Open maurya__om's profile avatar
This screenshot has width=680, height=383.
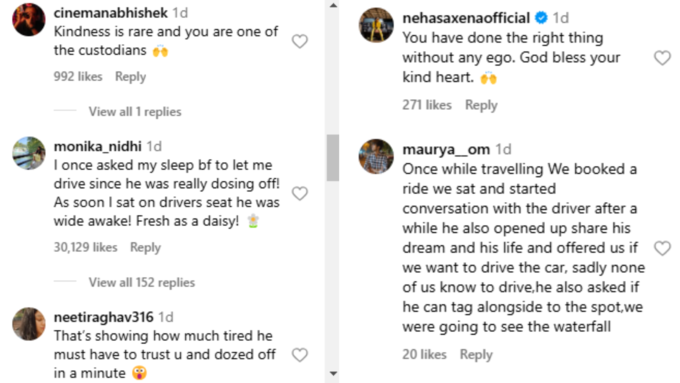pyautogui.click(x=376, y=156)
